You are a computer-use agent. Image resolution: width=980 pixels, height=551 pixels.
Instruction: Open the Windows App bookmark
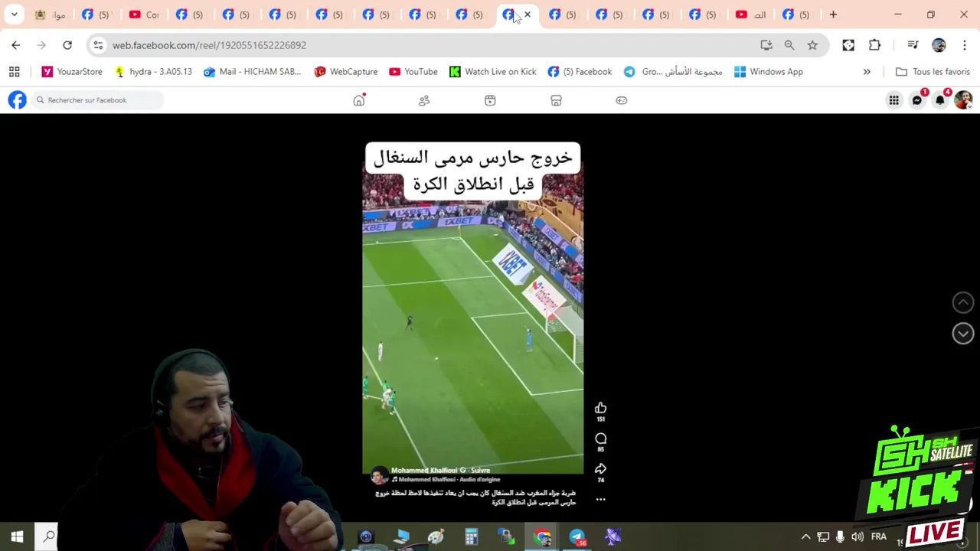(768, 72)
